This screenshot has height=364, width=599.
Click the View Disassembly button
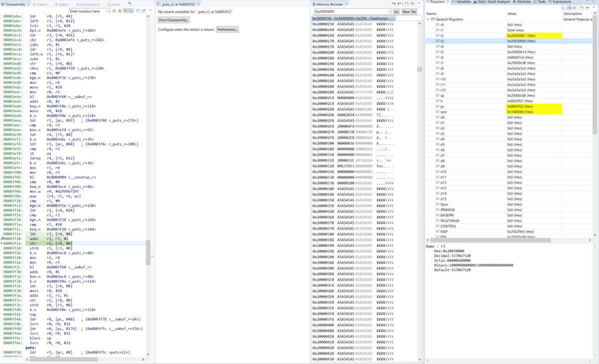(173, 20)
